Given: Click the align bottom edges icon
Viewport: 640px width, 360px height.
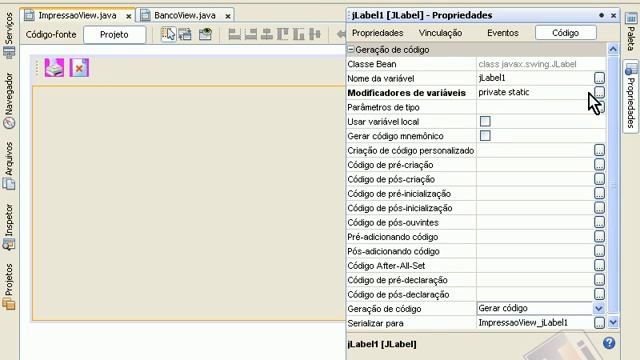Looking at the screenshot, I should (x=298, y=34).
